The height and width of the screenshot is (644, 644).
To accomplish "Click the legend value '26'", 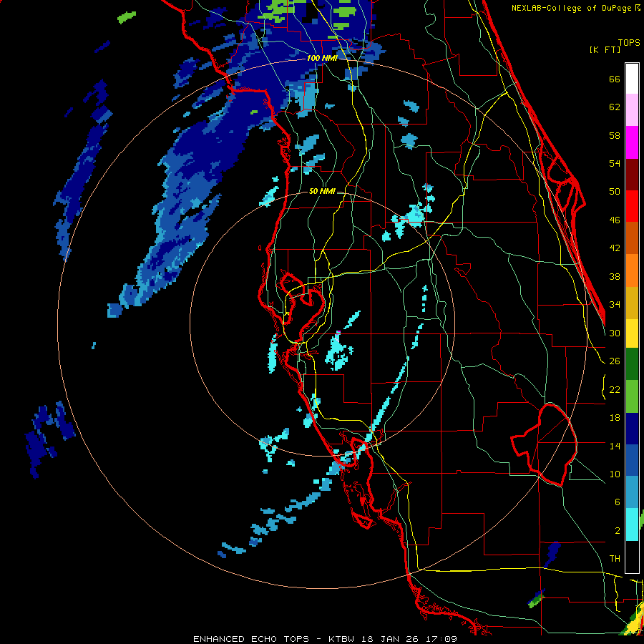I will click(x=615, y=361).
